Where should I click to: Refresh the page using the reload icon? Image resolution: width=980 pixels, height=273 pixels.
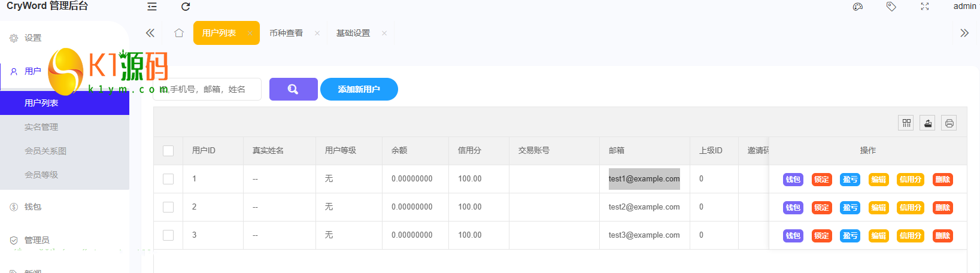(186, 7)
